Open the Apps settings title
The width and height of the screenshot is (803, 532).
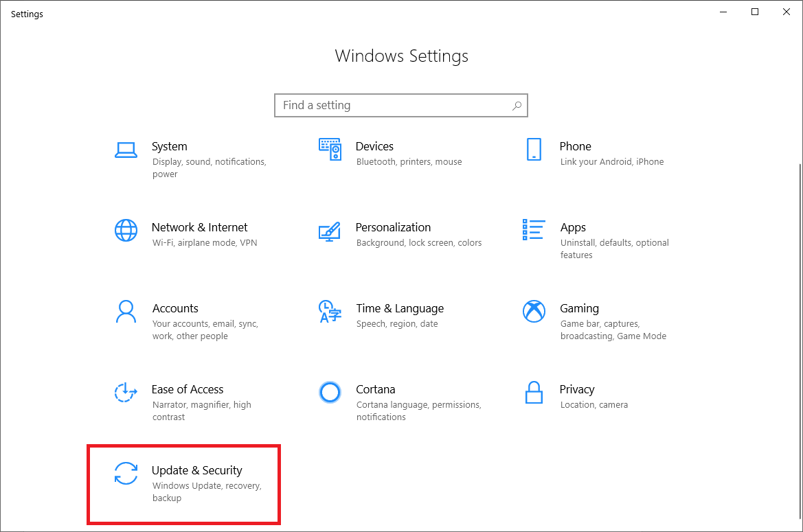[x=573, y=228]
